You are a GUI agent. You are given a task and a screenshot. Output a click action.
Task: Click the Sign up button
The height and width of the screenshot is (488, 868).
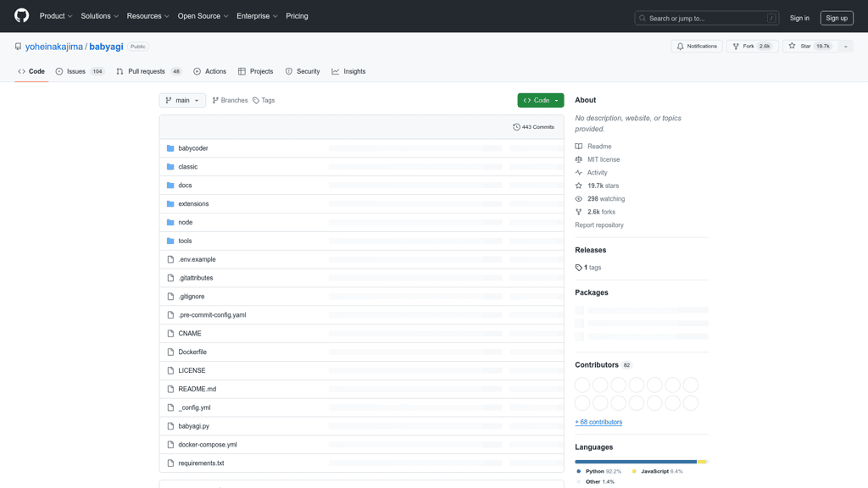coord(836,18)
